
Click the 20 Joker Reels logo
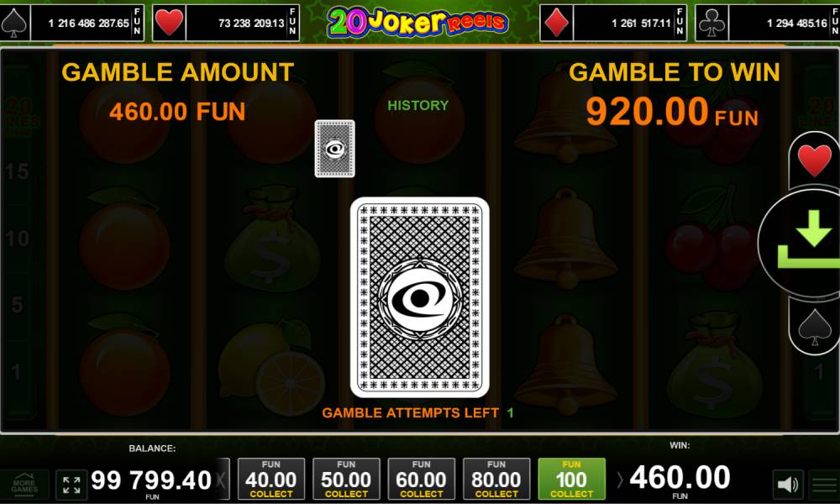click(x=417, y=22)
